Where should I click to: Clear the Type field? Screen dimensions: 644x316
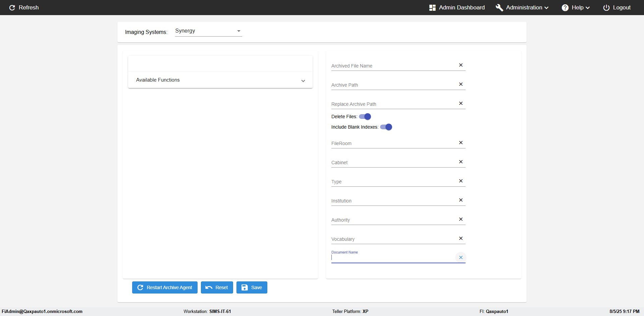point(461,181)
